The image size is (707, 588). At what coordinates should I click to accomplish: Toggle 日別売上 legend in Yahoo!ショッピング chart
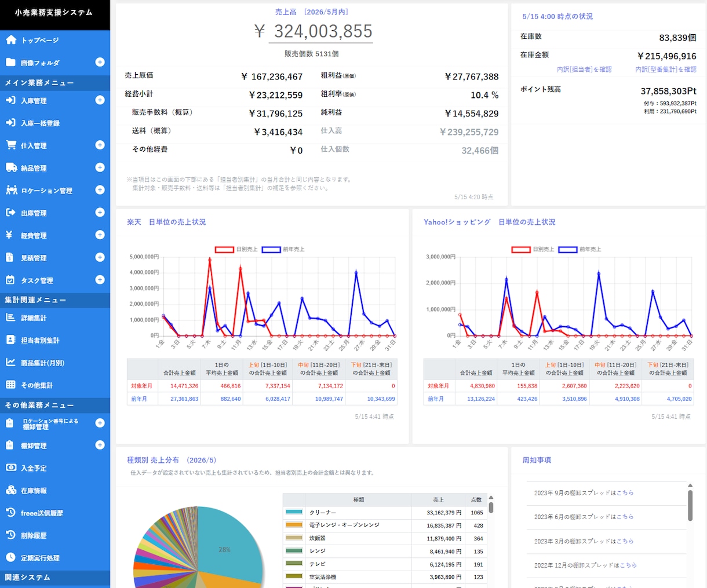[x=533, y=250]
